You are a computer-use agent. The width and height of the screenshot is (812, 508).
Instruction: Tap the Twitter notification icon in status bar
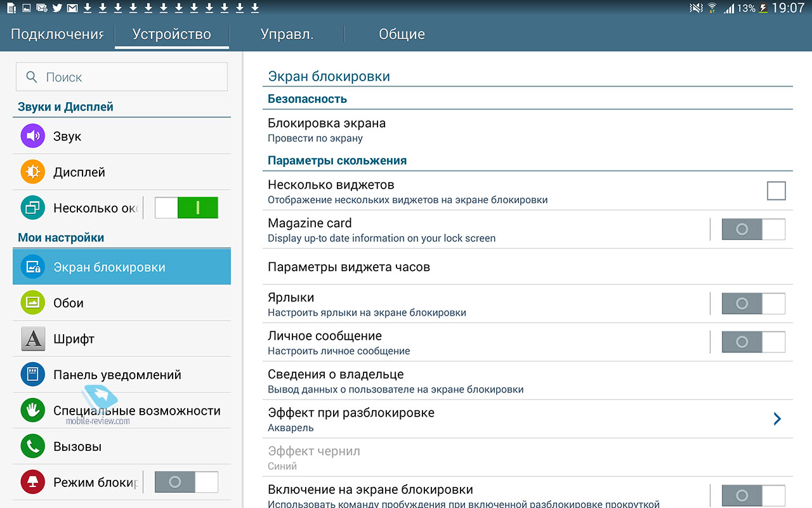[x=57, y=8]
